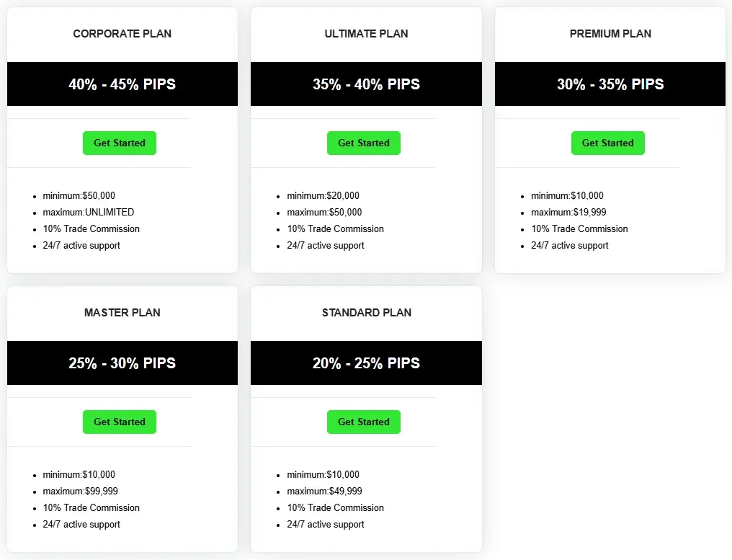
Task: Click the maximum:UNLIMITED list item
Action: pyautogui.click(x=88, y=213)
